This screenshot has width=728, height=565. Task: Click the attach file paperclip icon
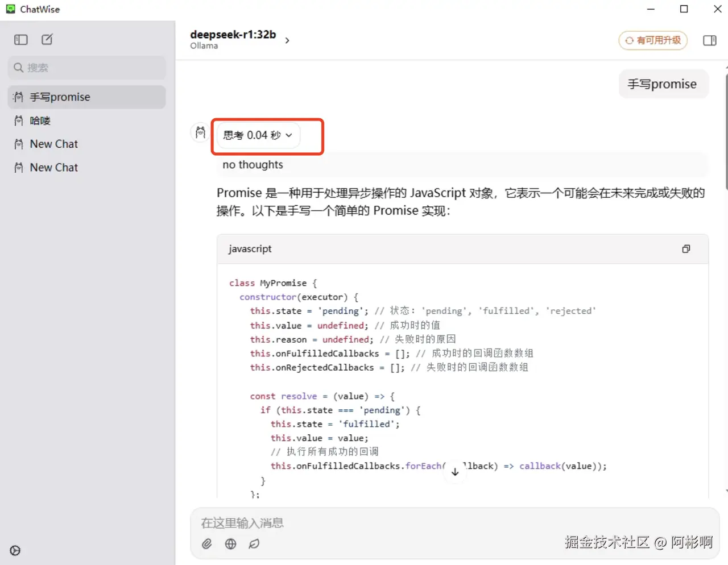[207, 544]
